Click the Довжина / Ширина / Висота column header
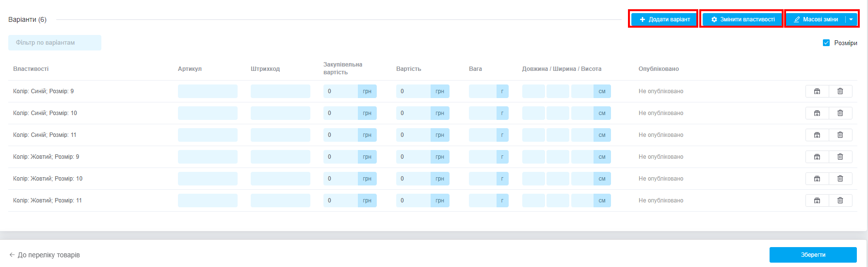Viewport: 868px width, 267px height. [562, 69]
